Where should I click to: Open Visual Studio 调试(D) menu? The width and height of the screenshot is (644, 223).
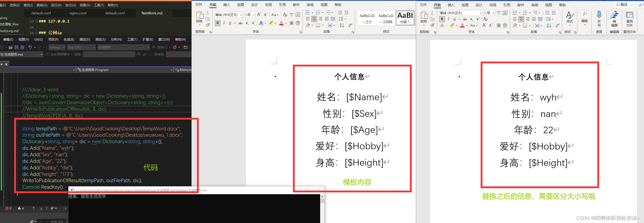coord(85,40)
